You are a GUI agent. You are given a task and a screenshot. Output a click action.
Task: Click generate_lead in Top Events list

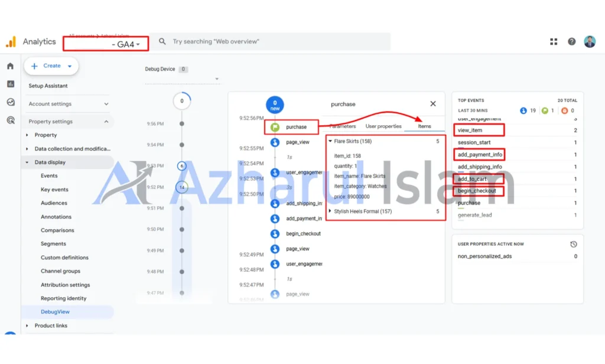474,215
